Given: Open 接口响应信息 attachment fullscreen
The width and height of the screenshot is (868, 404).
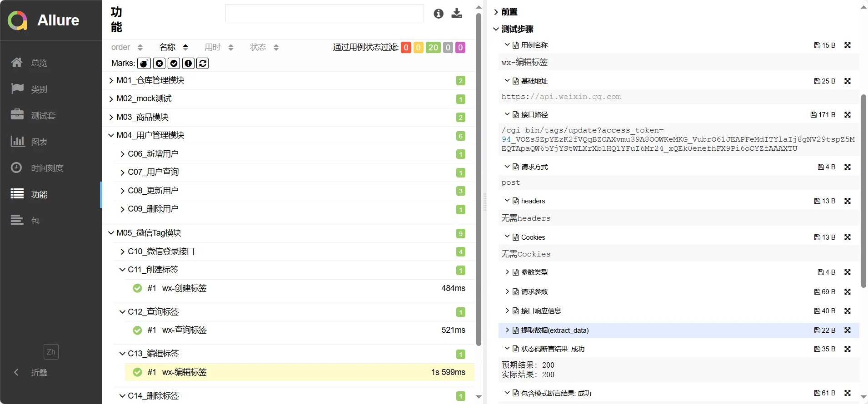Looking at the screenshot, I should click(848, 311).
